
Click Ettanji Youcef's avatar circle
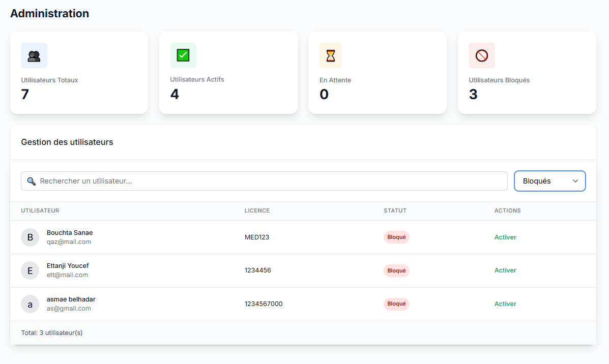(30, 270)
